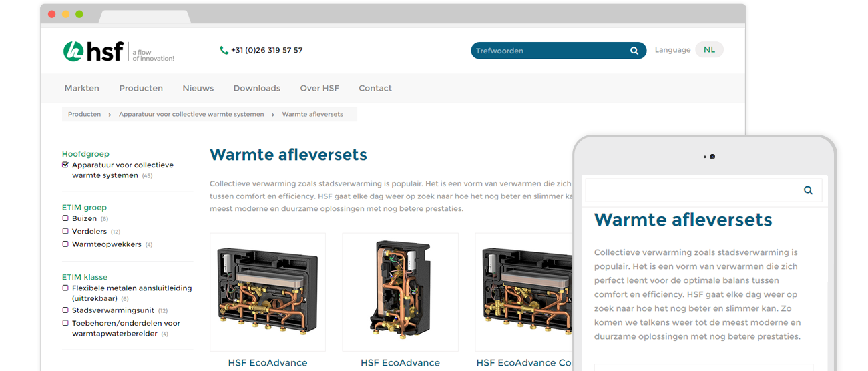Open the Contact menu item

point(375,88)
